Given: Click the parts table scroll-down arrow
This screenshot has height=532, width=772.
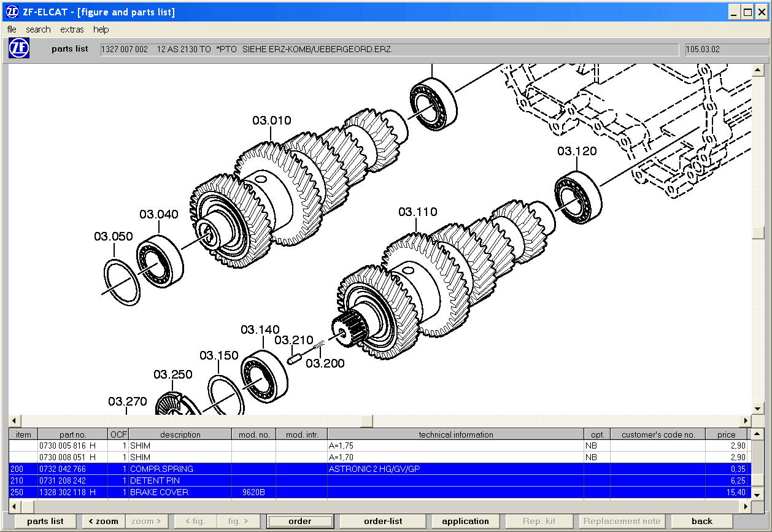Looking at the screenshot, I should pyautogui.click(x=758, y=495).
